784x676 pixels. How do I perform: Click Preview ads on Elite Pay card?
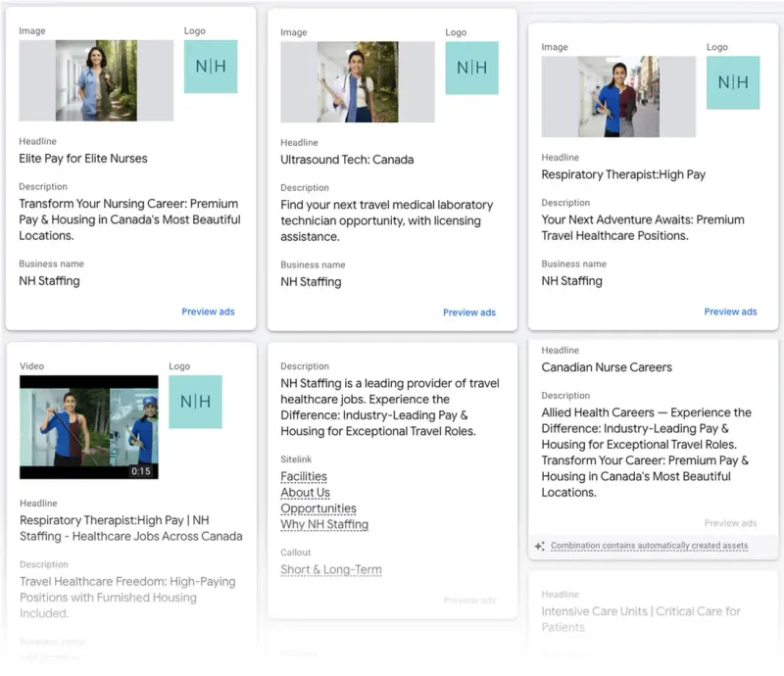point(208,312)
